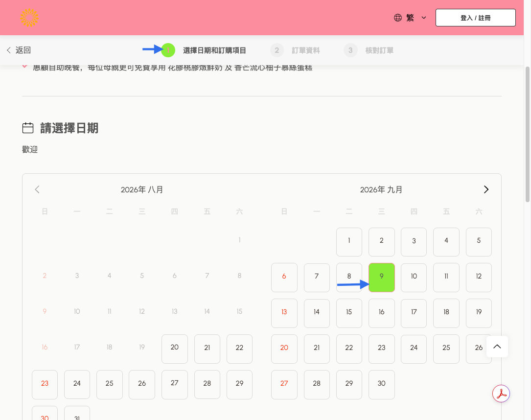This screenshot has width=531, height=420.
Task: Select September 23
Action: click(382, 349)
